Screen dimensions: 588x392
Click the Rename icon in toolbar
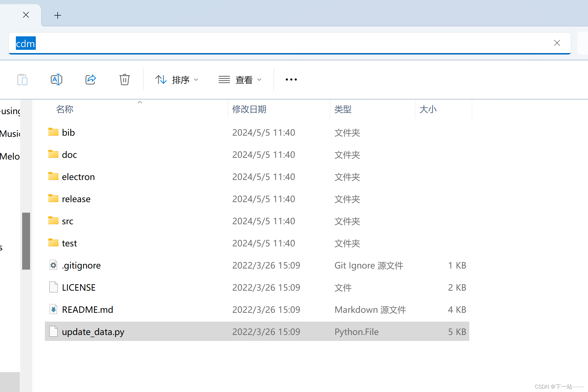coord(56,79)
